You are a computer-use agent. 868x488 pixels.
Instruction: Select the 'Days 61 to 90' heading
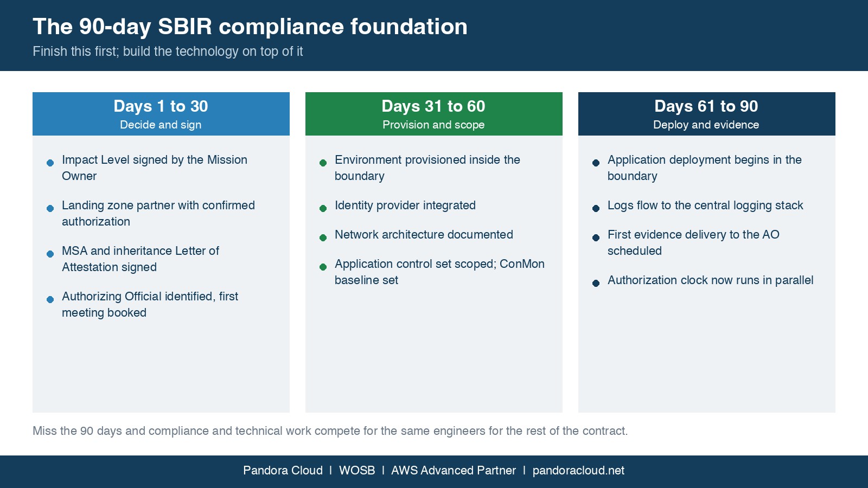[x=706, y=106]
